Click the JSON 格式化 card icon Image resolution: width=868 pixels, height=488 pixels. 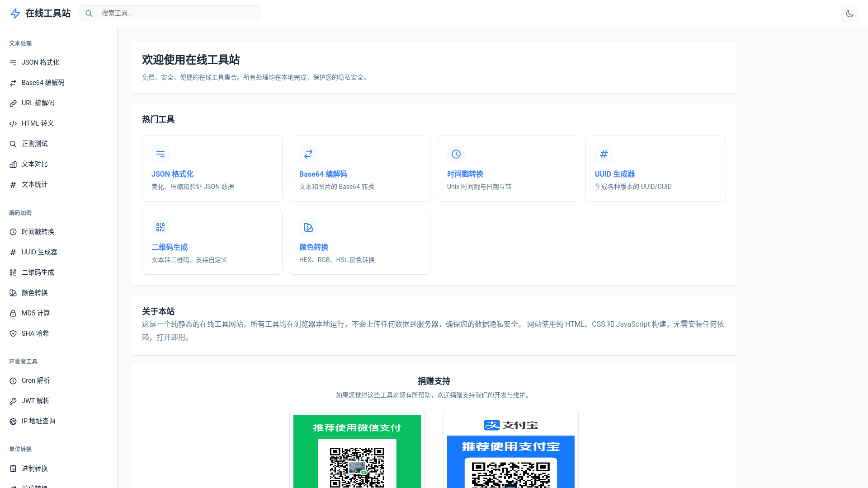tap(160, 154)
